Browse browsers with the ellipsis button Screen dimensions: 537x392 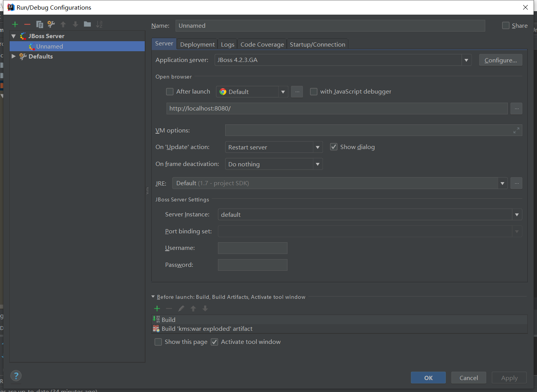297,92
